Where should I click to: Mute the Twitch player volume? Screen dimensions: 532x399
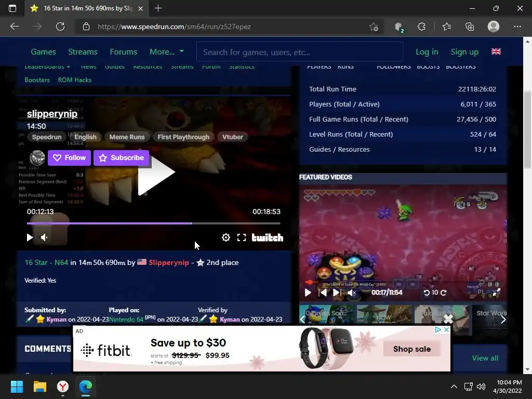pyautogui.click(x=44, y=237)
